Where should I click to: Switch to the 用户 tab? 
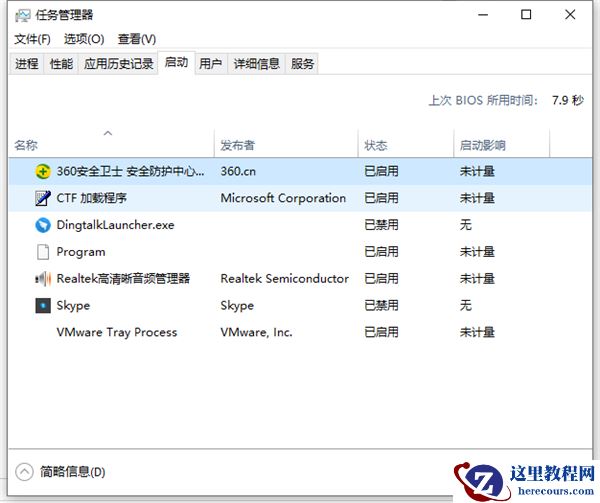210,63
